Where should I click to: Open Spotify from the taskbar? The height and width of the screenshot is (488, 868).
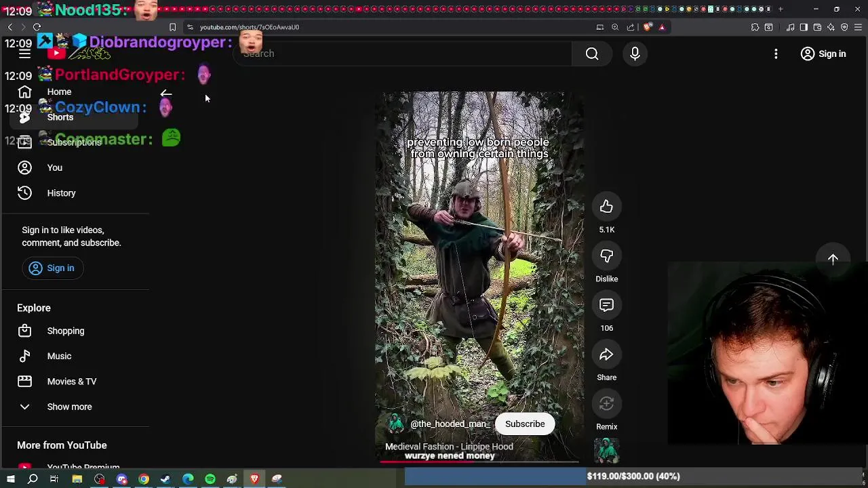point(210,479)
